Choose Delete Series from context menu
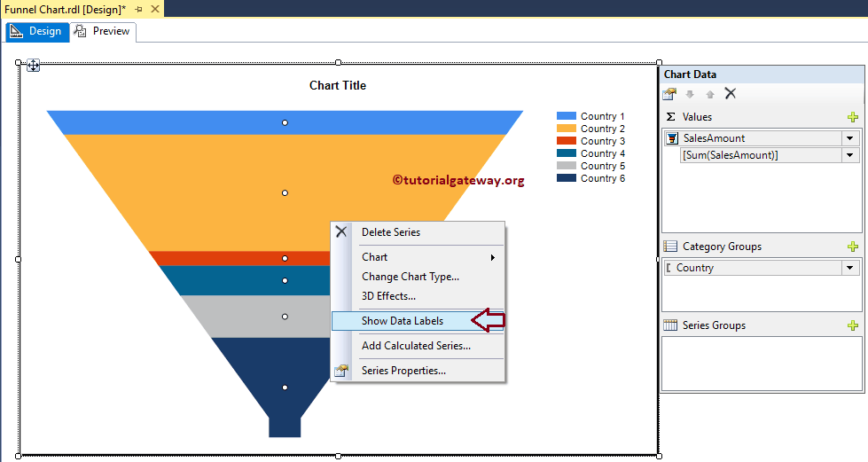Viewport: 868px width, 462px height. point(418,232)
